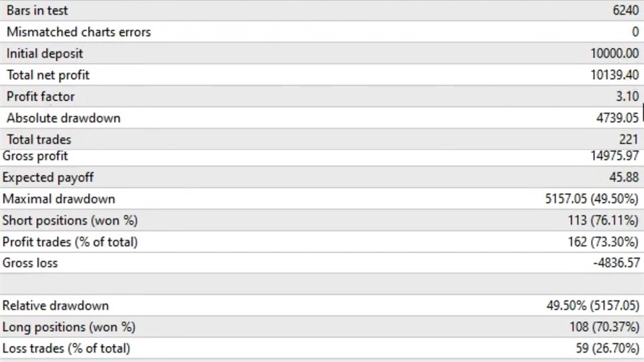644x362 pixels.
Task: Click the Profit trades (% of total) label
Action: 70,242
